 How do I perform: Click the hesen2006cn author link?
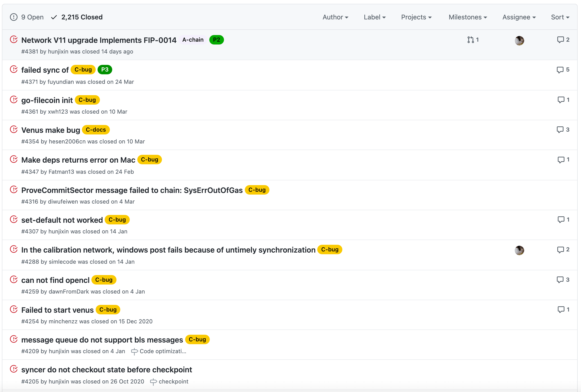pyautogui.click(x=67, y=142)
